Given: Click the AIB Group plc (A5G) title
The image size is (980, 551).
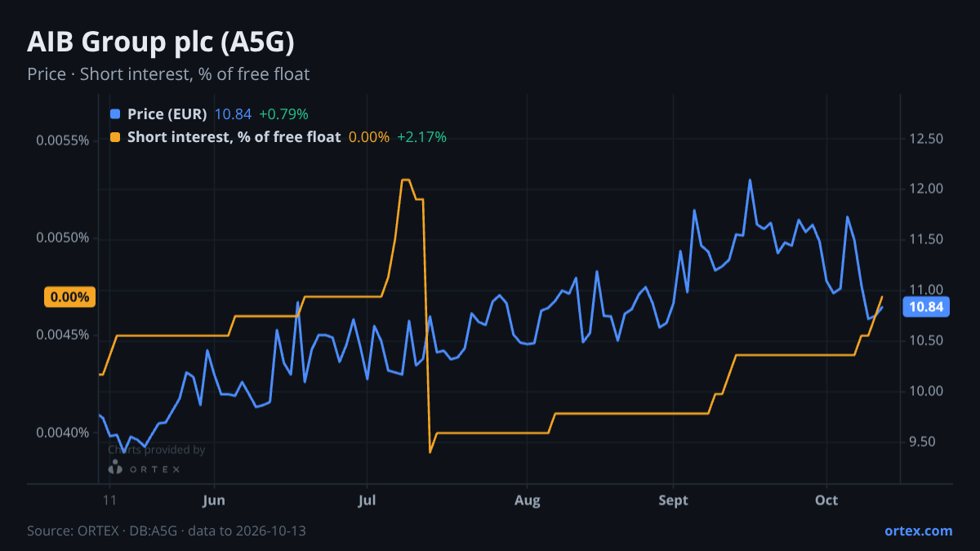Looking at the screenshot, I should (x=161, y=42).
